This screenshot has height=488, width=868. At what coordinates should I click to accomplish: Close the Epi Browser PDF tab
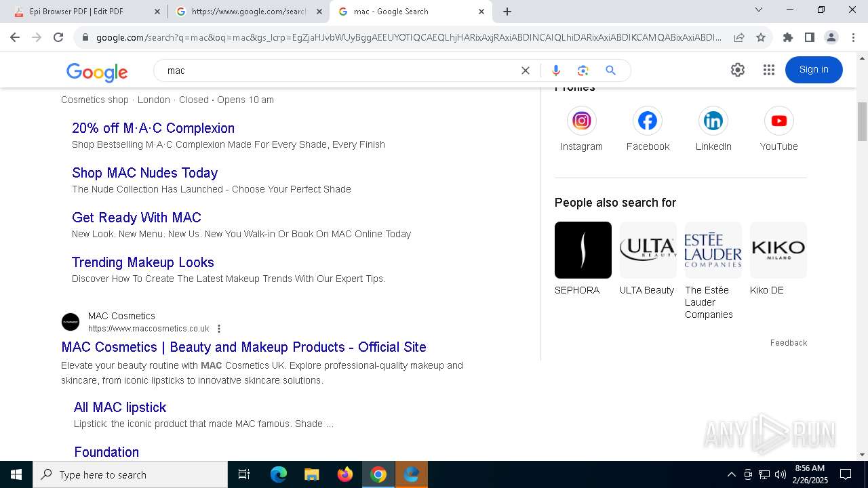coord(157,12)
